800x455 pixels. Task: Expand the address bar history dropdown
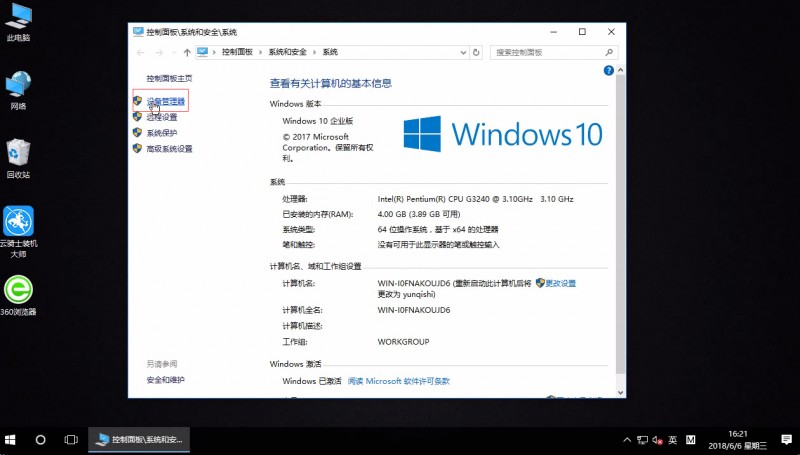[463, 52]
